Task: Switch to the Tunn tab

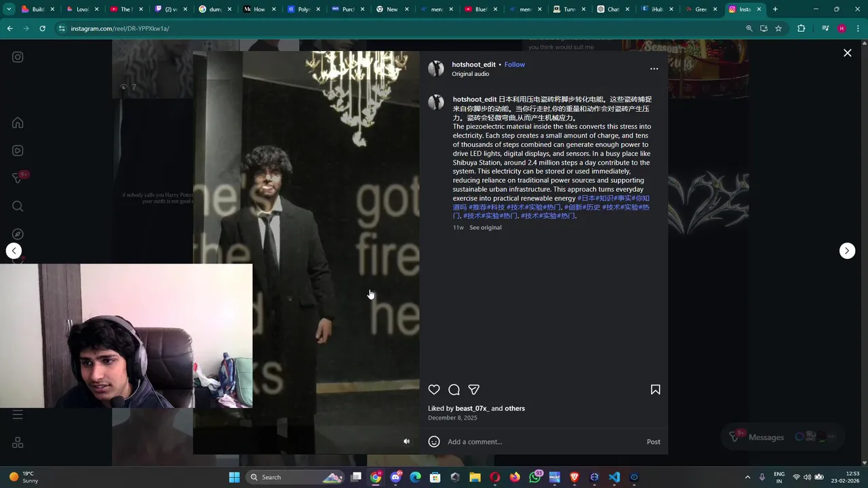Action: (568, 9)
